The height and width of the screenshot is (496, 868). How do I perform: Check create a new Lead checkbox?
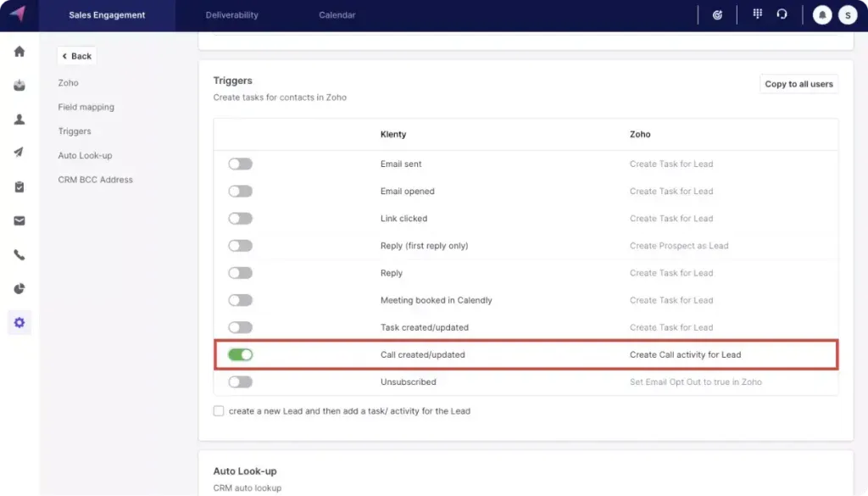[218, 410]
